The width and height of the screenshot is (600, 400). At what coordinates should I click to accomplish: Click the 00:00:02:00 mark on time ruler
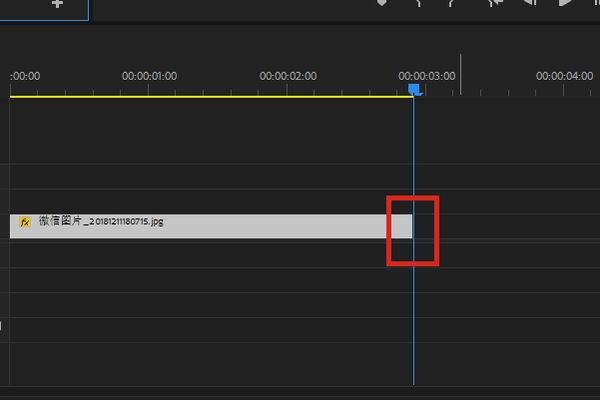click(x=288, y=76)
